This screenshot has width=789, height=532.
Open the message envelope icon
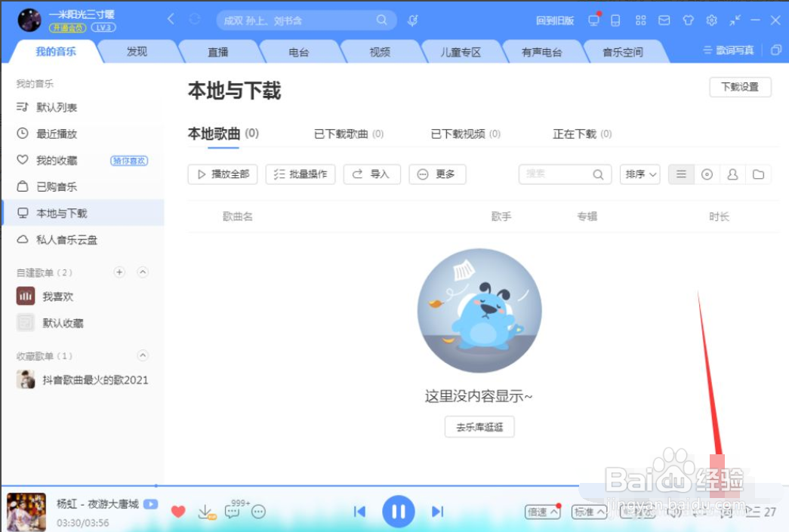(664, 20)
